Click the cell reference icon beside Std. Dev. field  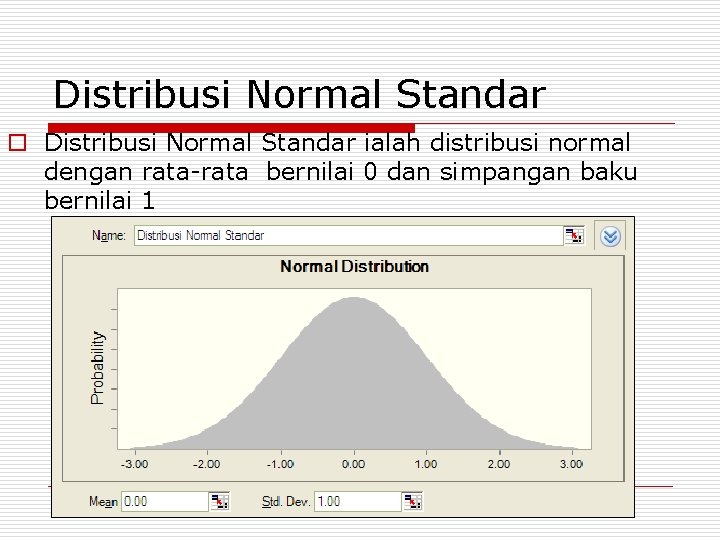tap(412, 501)
